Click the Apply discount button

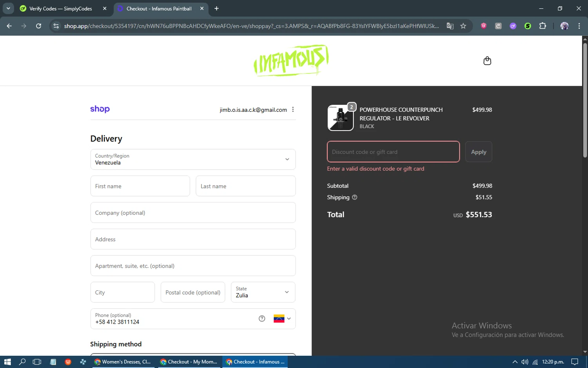479,152
